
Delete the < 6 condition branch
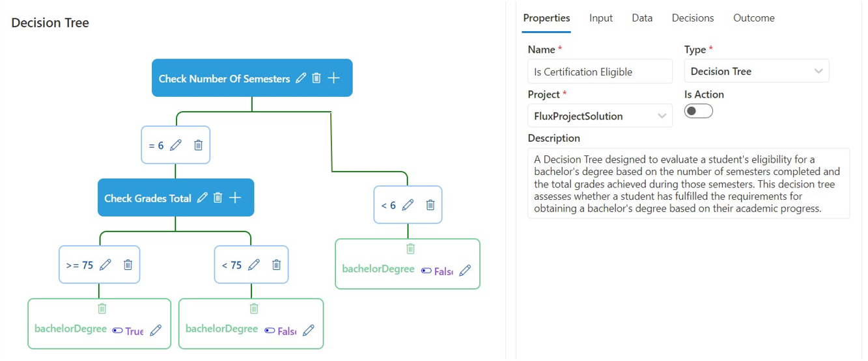[430, 205]
